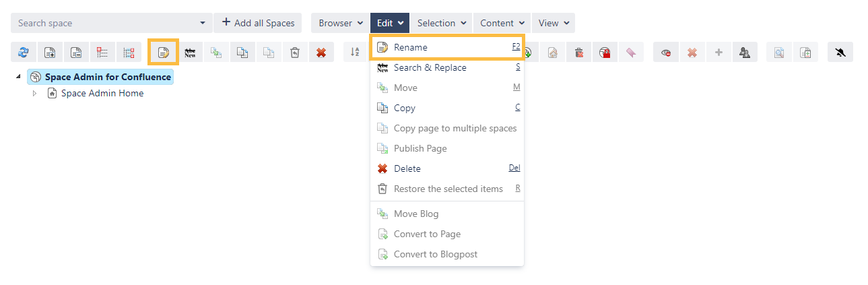Click the sort A-Z toolbar icon
The width and height of the screenshot is (868, 285).
click(x=355, y=53)
